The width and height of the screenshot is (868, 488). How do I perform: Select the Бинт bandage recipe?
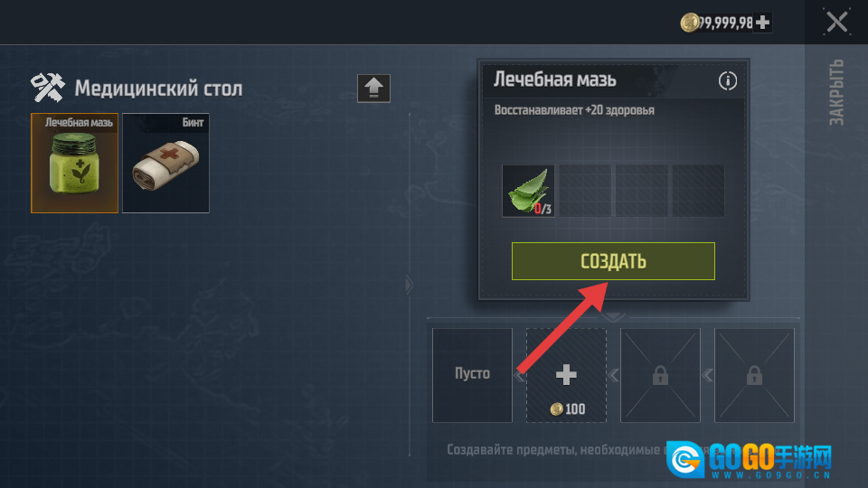[x=165, y=164]
